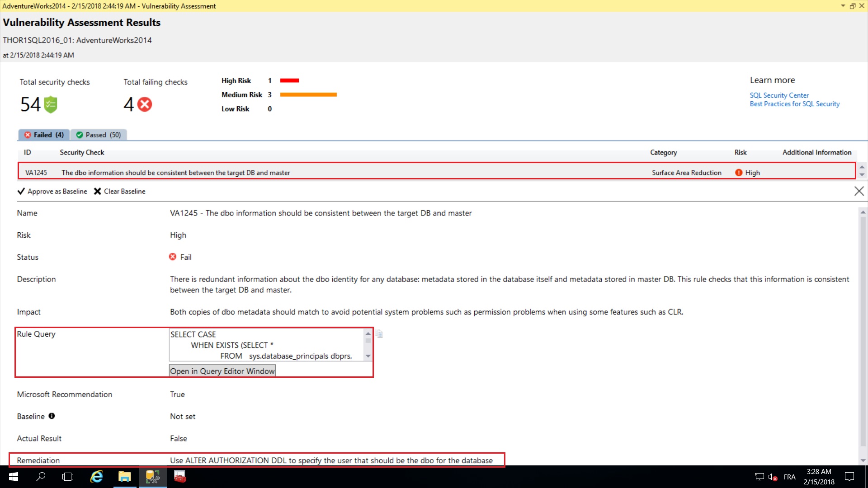Open the Action Center notifications icon
This screenshot has width=868, height=488.
(x=849, y=477)
